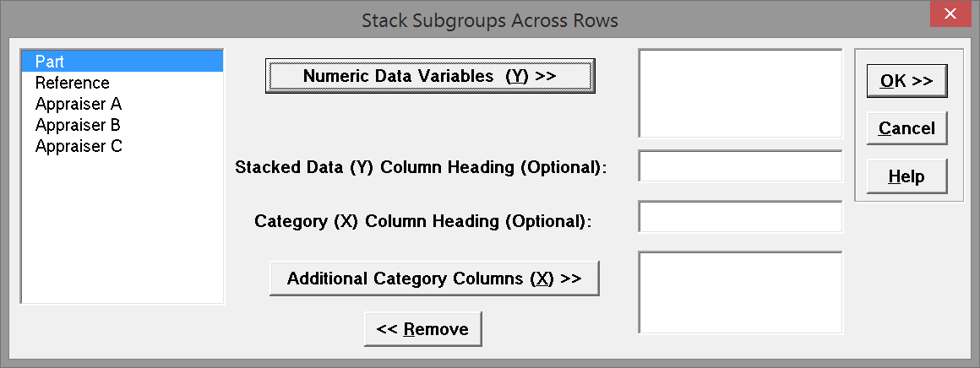Click the Category (X) Column Heading label
Viewport: 980px width, 368px height.
(x=423, y=222)
